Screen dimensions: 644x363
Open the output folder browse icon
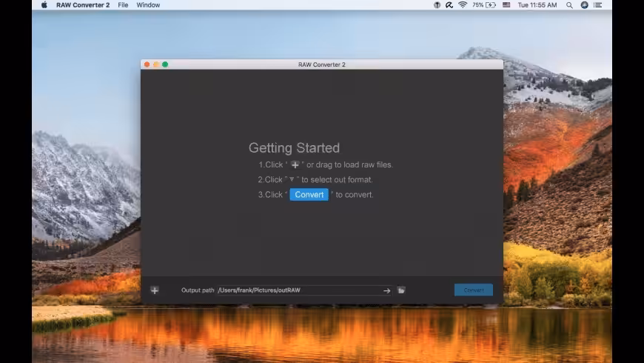click(x=401, y=290)
